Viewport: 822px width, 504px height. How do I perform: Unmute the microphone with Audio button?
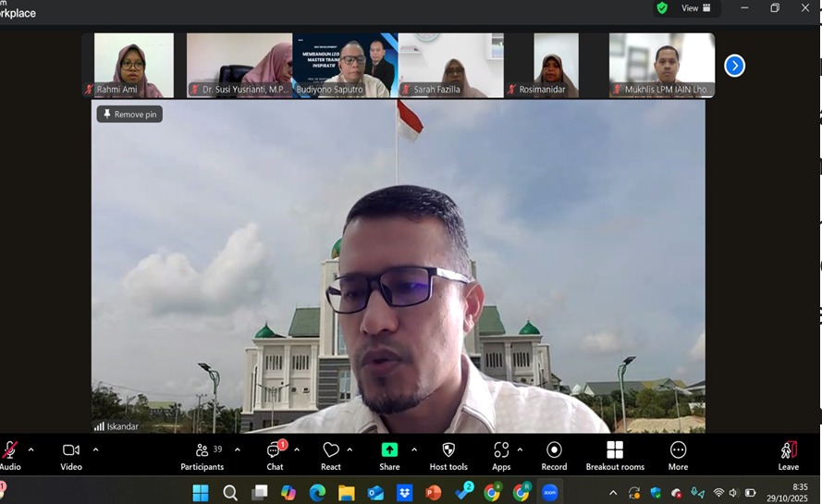click(x=10, y=455)
